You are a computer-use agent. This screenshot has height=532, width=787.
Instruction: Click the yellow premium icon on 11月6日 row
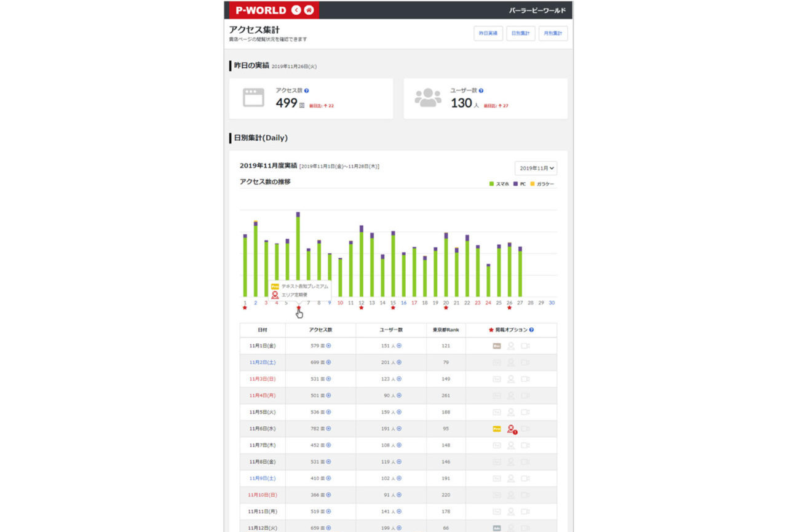point(497,429)
